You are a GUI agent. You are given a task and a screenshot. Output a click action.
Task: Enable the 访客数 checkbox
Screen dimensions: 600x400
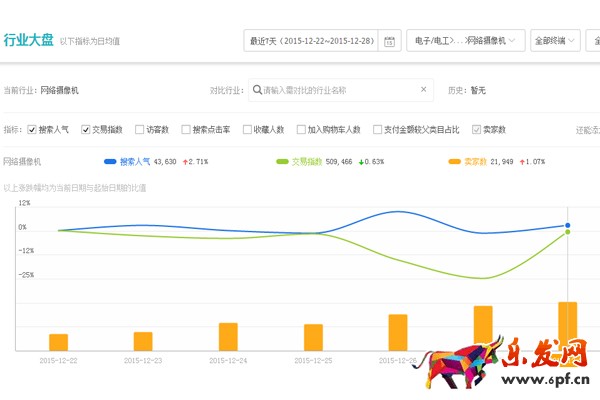139,130
